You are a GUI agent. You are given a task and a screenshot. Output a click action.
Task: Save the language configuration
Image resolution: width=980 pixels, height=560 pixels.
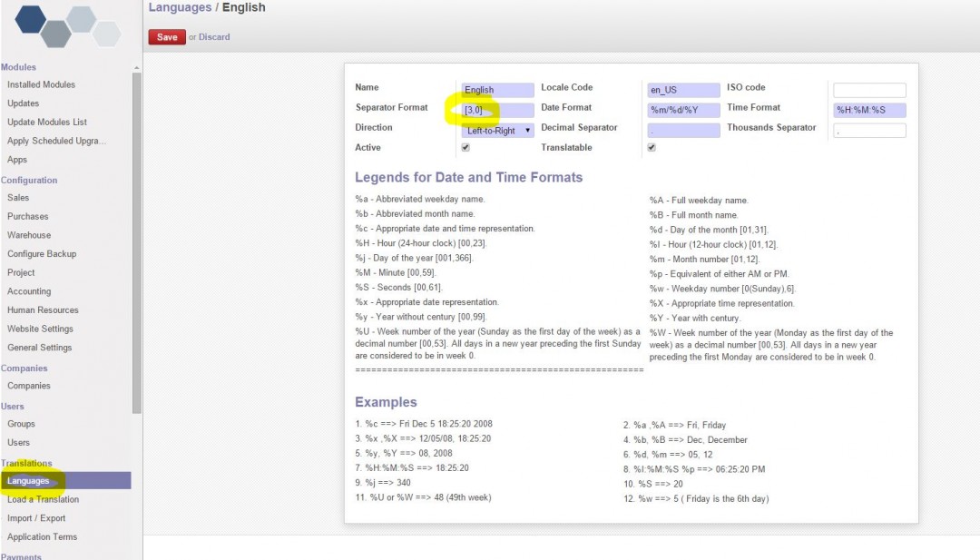[166, 36]
